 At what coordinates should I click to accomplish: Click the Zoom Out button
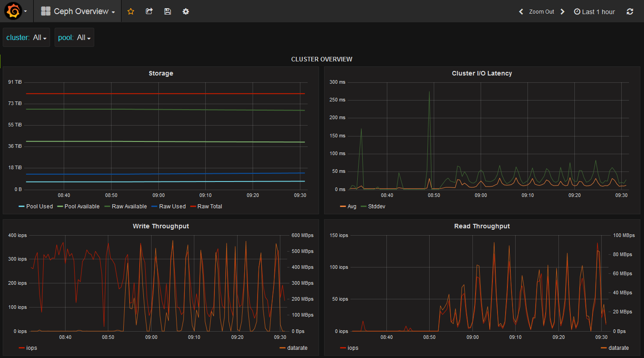542,11
